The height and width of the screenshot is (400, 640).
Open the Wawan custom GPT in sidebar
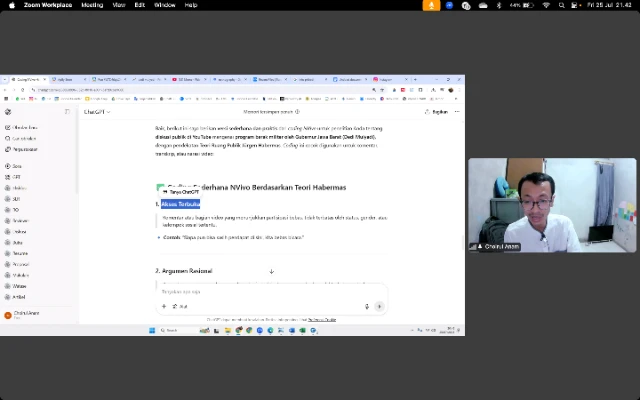click(16, 286)
